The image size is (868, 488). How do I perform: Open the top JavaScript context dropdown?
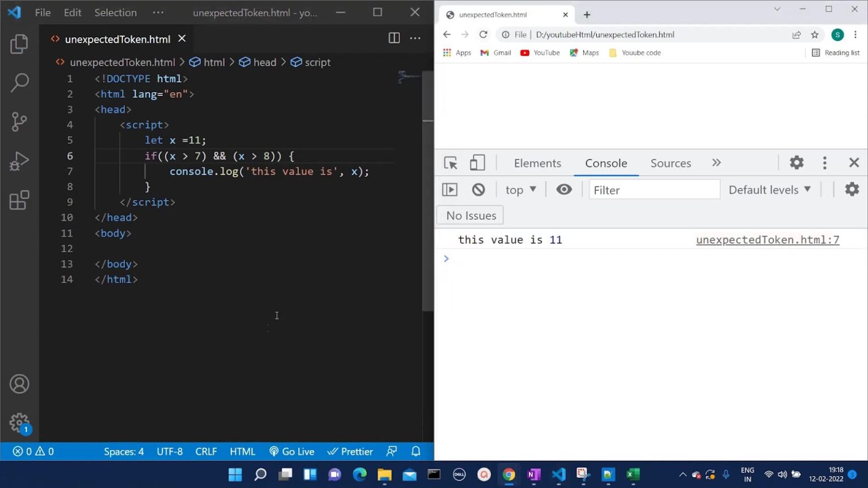click(x=520, y=190)
